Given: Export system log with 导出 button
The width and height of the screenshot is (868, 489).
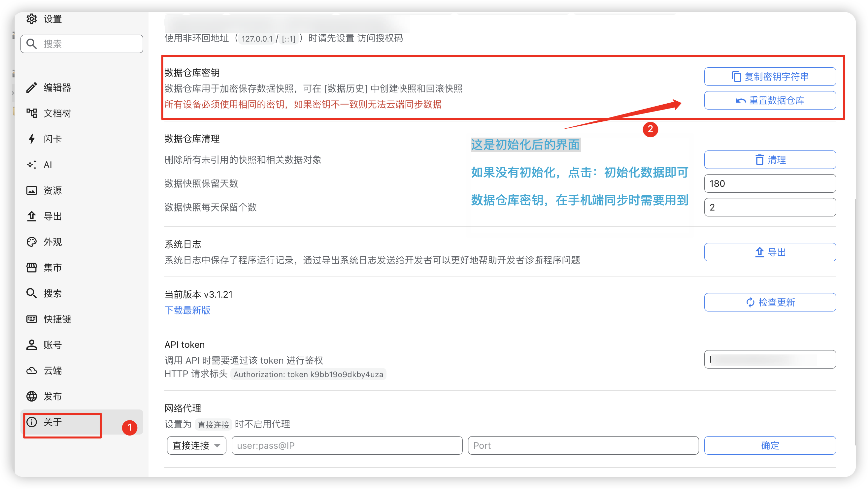Looking at the screenshot, I should pyautogui.click(x=770, y=252).
